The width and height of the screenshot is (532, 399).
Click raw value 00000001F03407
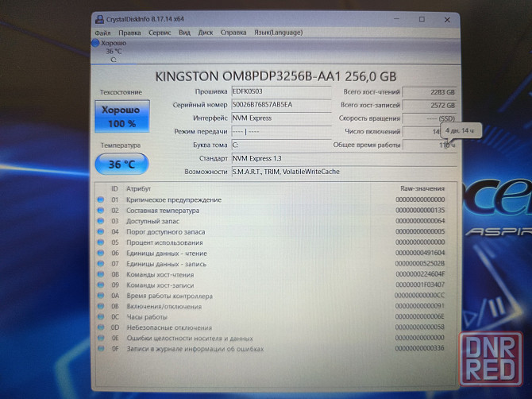point(420,285)
